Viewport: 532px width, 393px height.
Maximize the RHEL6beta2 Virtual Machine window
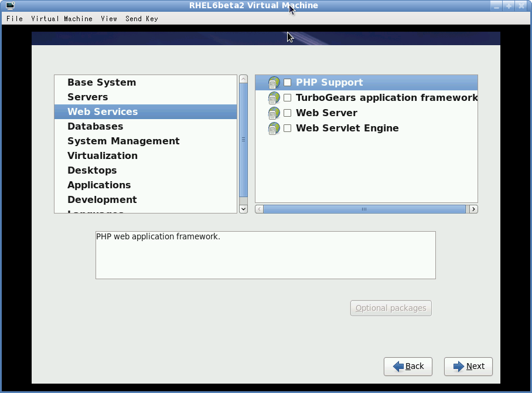[509, 6]
